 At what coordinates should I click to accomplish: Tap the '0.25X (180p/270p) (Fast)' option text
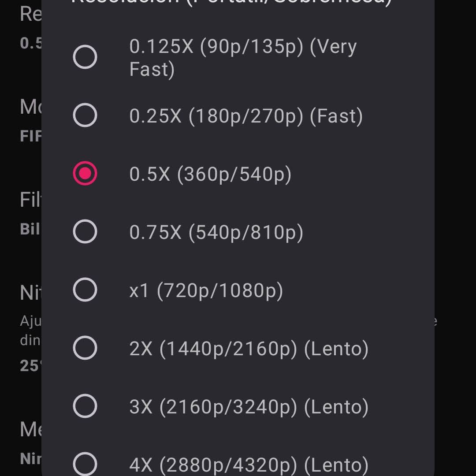[246, 116]
